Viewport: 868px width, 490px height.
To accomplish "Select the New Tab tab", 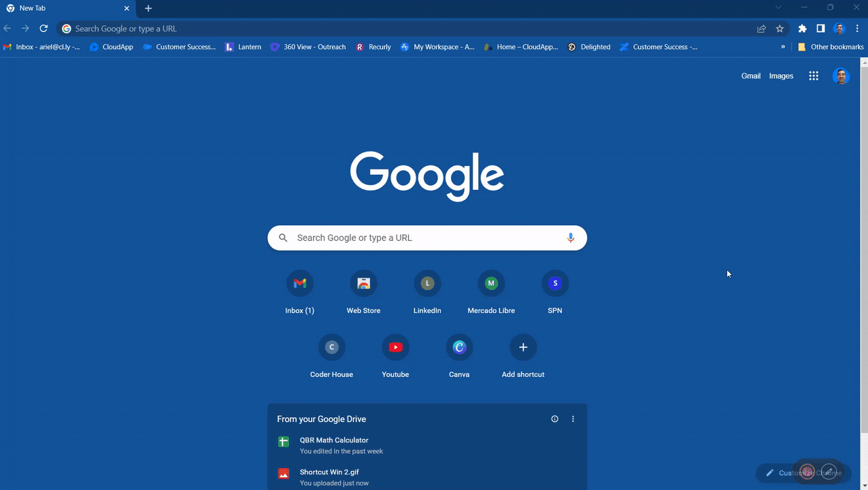I will [x=68, y=8].
